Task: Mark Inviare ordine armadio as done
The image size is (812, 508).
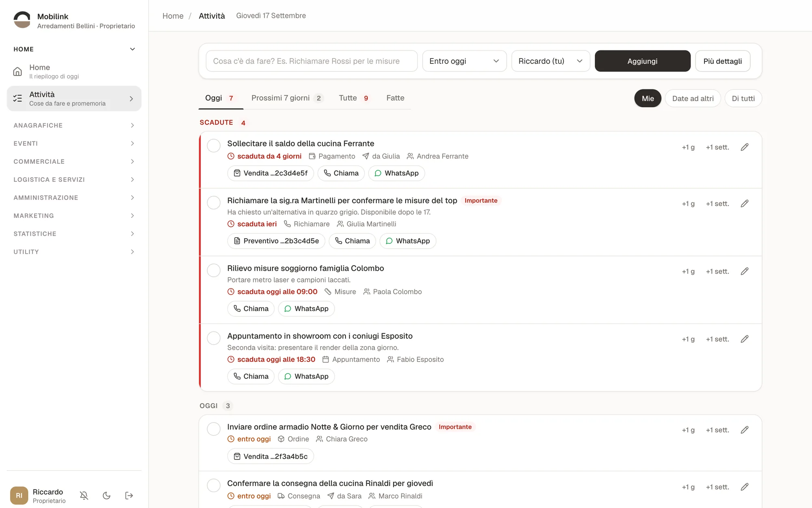Action: pyautogui.click(x=214, y=429)
